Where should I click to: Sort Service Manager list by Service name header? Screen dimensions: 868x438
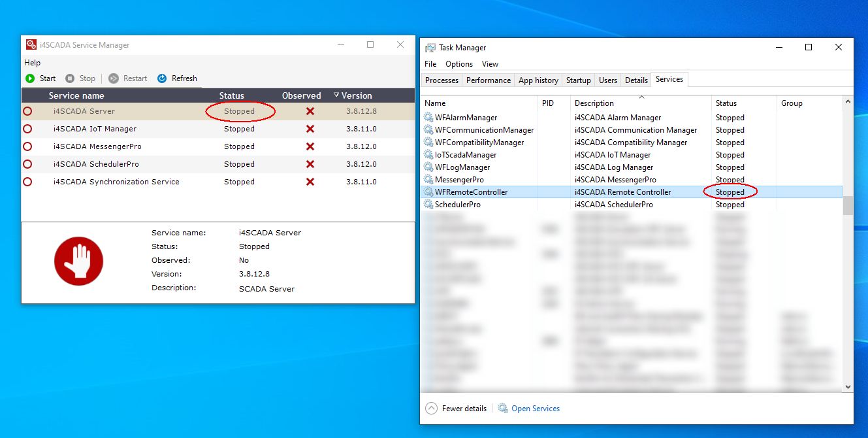coord(76,95)
